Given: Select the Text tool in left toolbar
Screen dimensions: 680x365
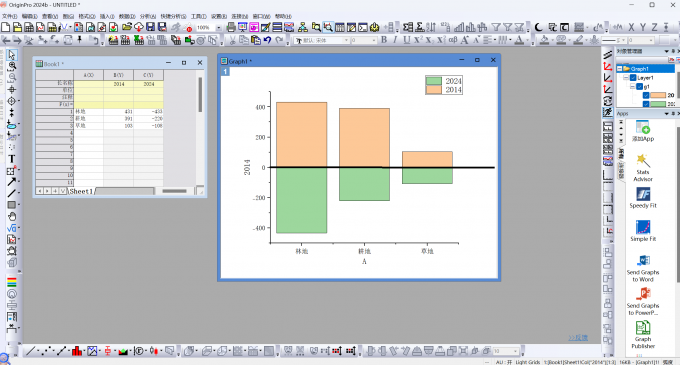Looking at the screenshot, I should coord(12,159).
